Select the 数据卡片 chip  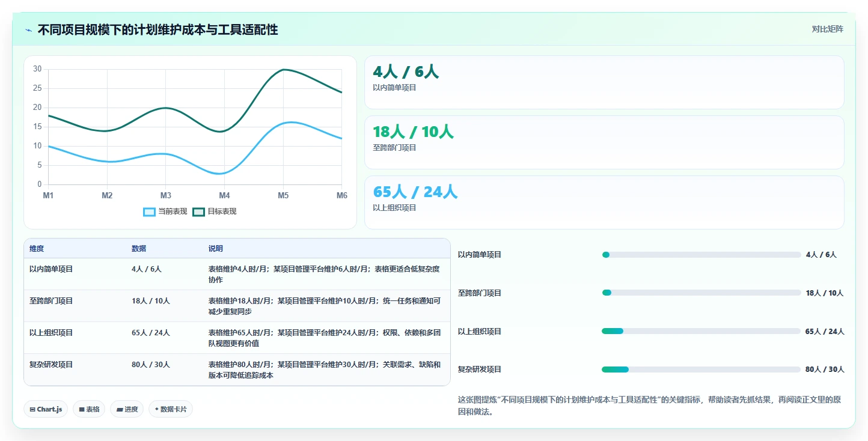(x=171, y=409)
